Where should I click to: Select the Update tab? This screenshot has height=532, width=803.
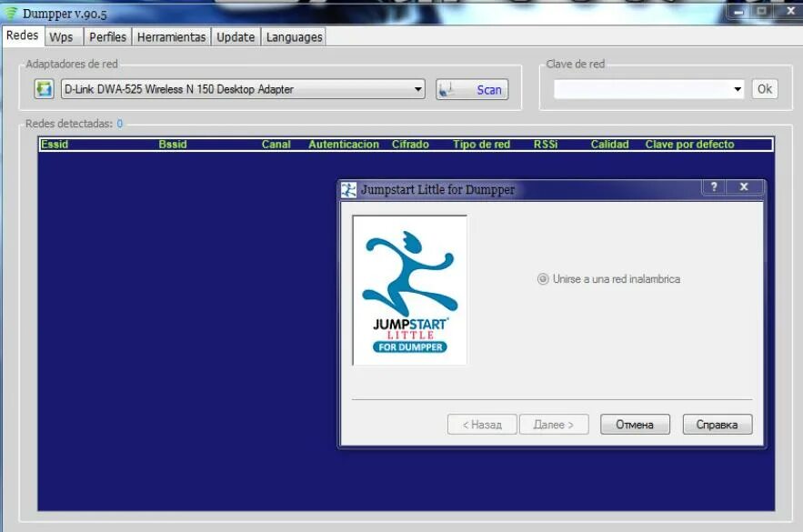point(236,37)
